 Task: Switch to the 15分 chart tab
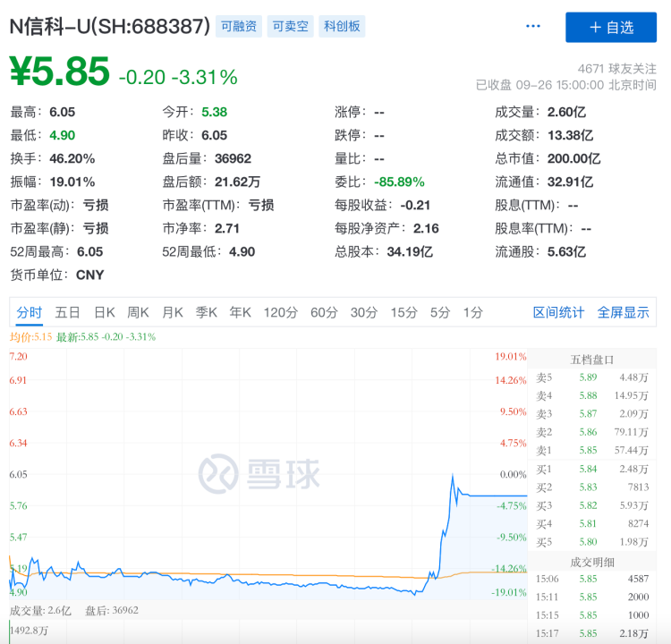403,312
